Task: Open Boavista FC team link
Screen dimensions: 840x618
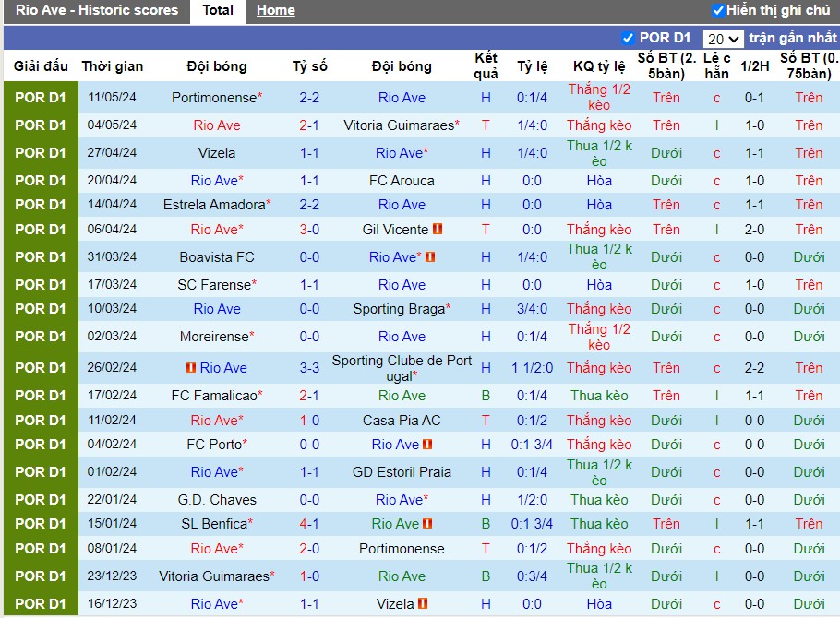Action: coord(216,257)
